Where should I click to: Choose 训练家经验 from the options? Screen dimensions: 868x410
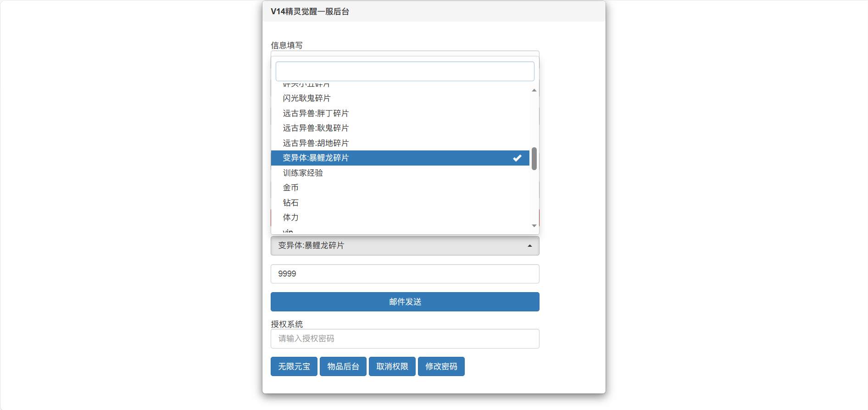303,173
